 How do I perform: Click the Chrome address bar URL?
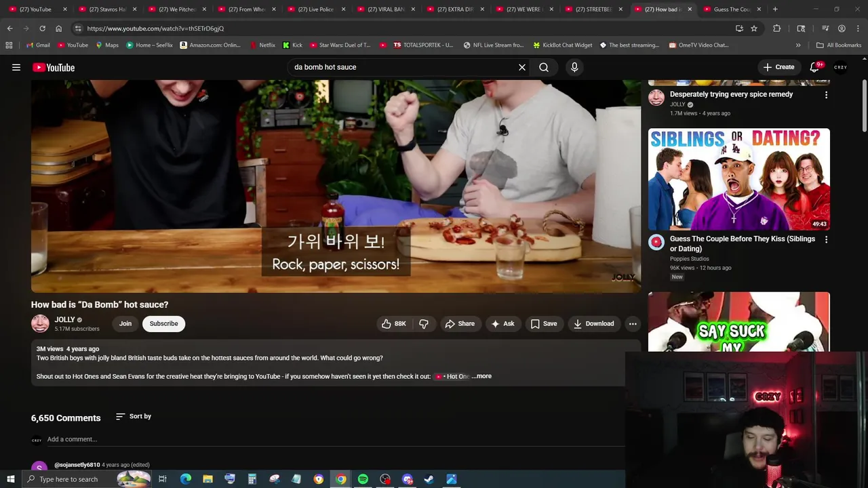point(155,28)
